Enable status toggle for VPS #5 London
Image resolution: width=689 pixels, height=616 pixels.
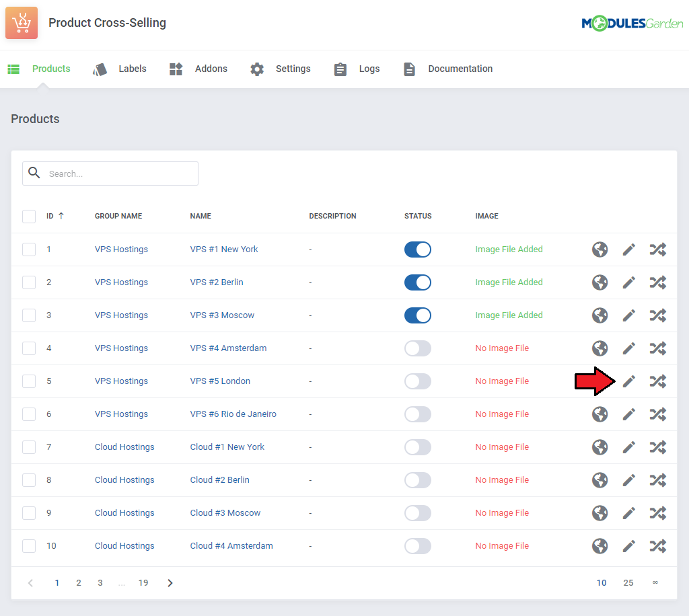click(x=417, y=381)
